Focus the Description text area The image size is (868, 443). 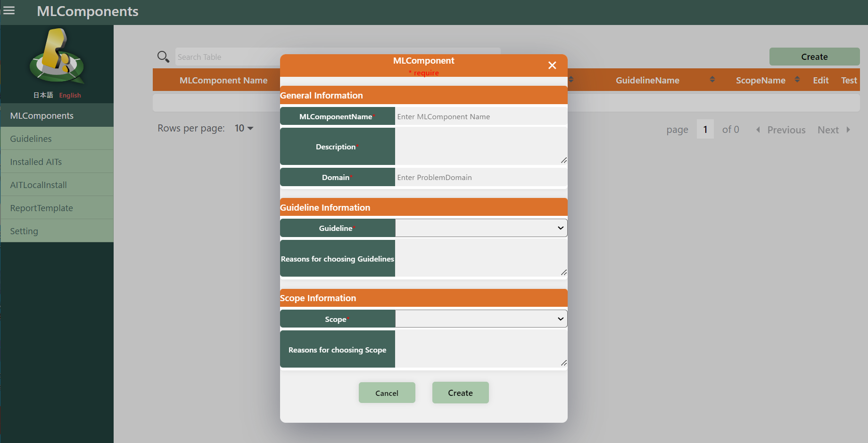[481, 146]
